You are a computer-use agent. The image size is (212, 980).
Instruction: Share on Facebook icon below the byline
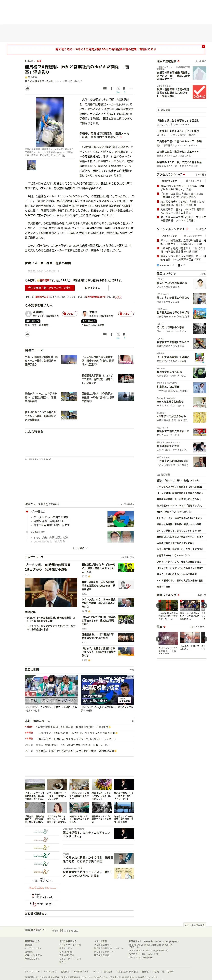tap(111, 88)
